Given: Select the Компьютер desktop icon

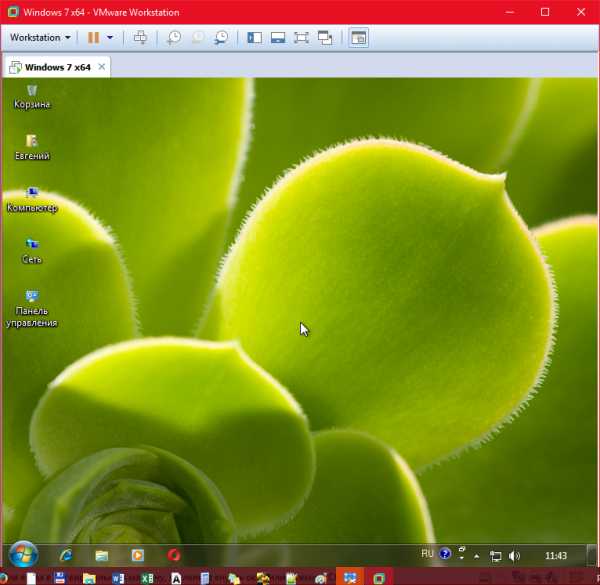Looking at the screenshot, I should [32, 200].
